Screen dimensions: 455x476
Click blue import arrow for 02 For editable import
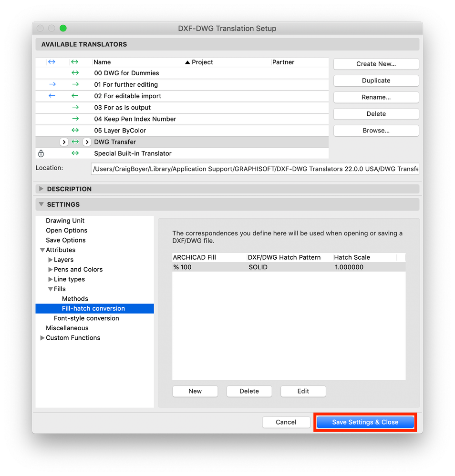[x=52, y=96]
